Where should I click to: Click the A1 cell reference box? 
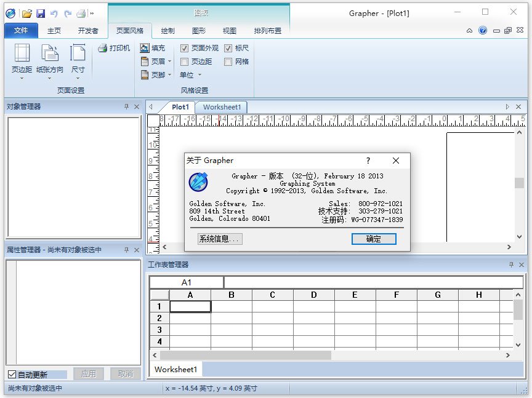[187, 282]
